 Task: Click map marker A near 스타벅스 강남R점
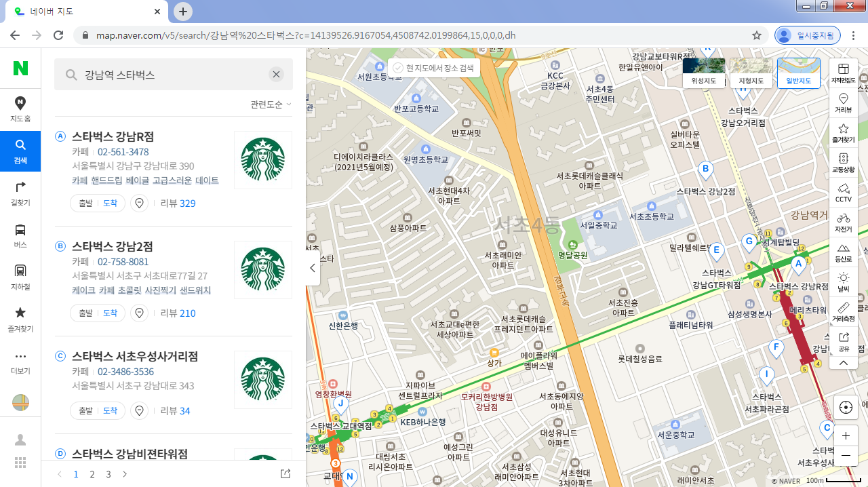click(x=798, y=264)
